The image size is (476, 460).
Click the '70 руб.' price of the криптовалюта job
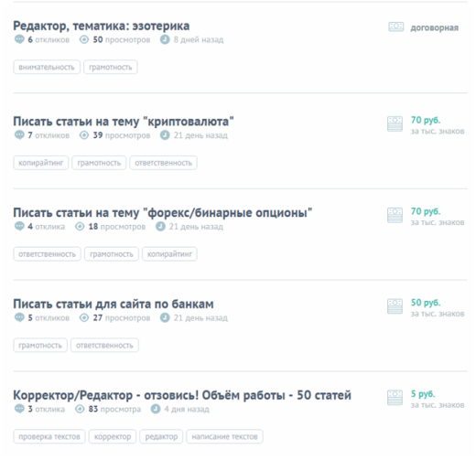(426, 120)
